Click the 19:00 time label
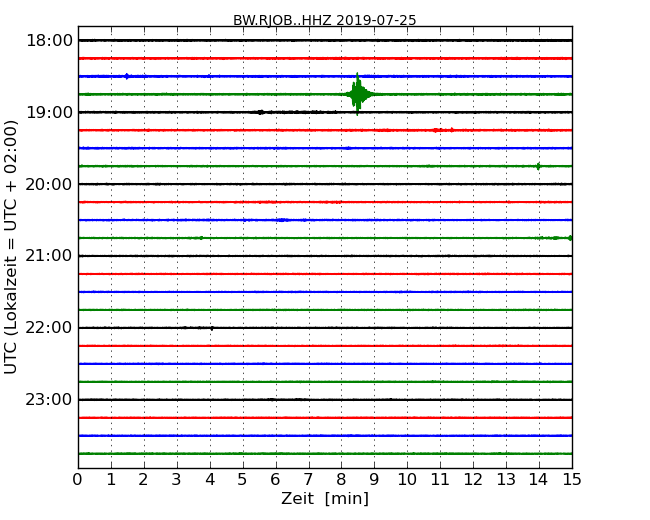Screen dimensions: 650x520 [x=49, y=112]
